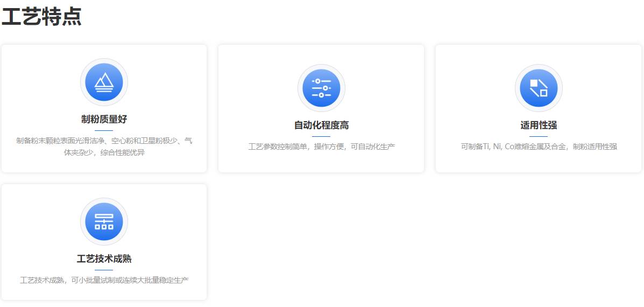The width and height of the screenshot is (644, 307).
Task: Click the sliders icon above 自动化程度高
Action: point(321,88)
